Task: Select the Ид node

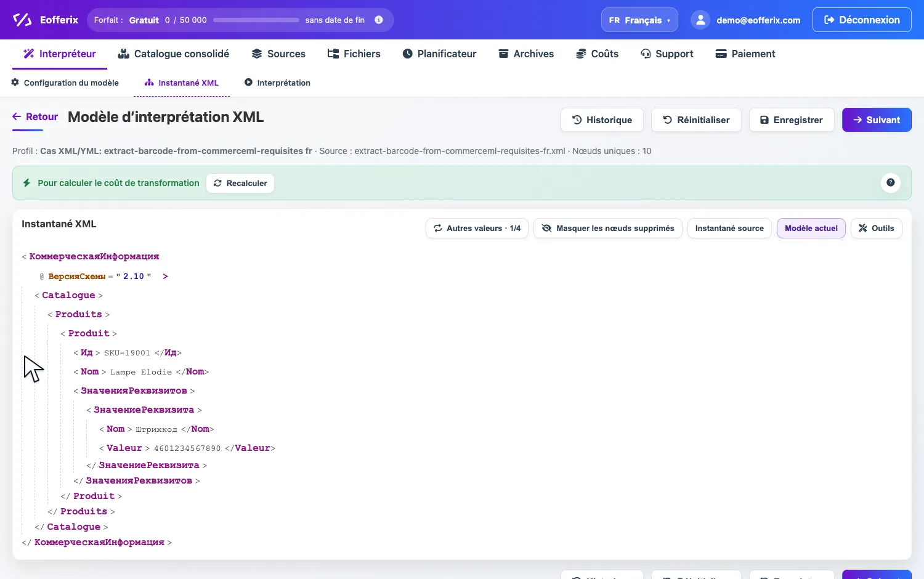Action: pyautogui.click(x=87, y=352)
